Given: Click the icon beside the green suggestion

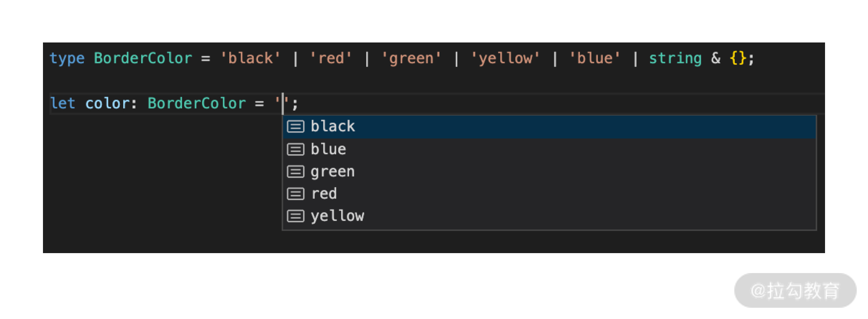Looking at the screenshot, I should (x=296, y=172).
